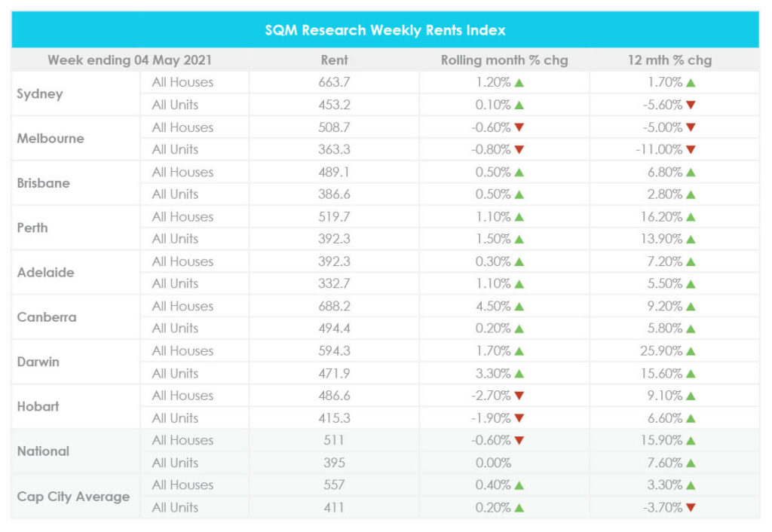The width and height of the screenshot is (772, 532).
Task: Click the red arrow beside Sydney Units -5.60%
Action: click(x=691, y=105)
